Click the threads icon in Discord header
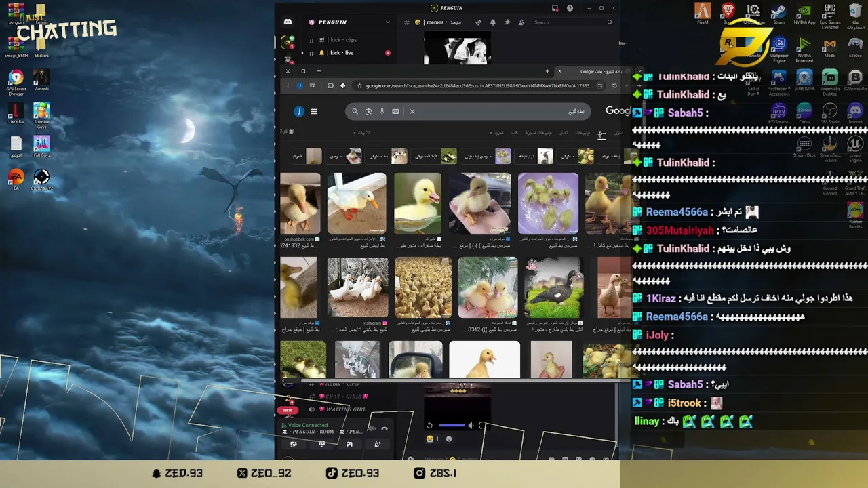The height and width of the screenshot is (488, 868). (x=479, y=22)
